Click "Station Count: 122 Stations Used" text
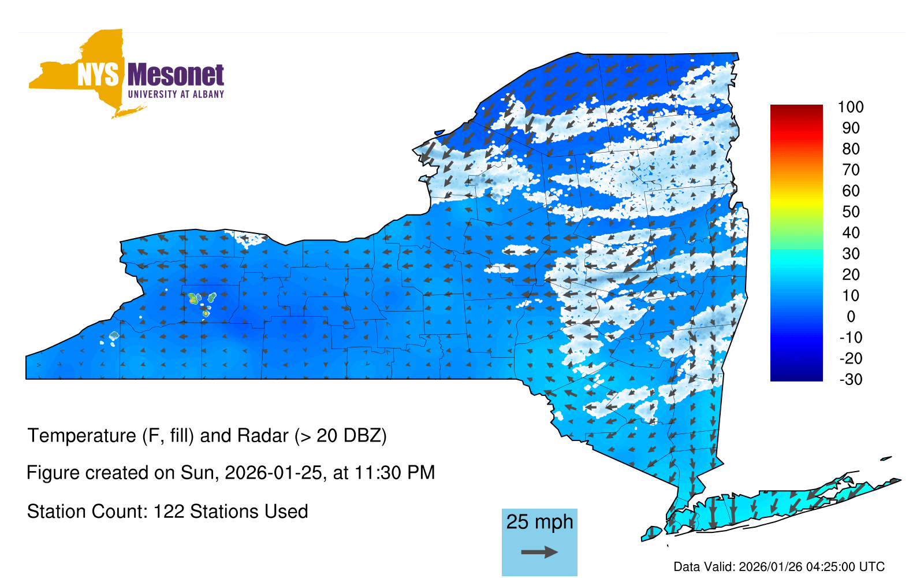Screen dimensions: 924x578 click(167, 512)
